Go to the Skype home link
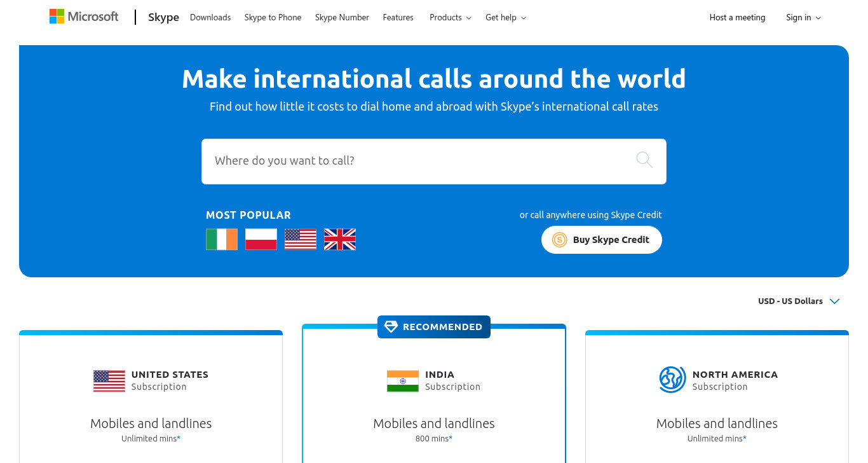Viewport: 868px width, 463px height. pos(163,18)
